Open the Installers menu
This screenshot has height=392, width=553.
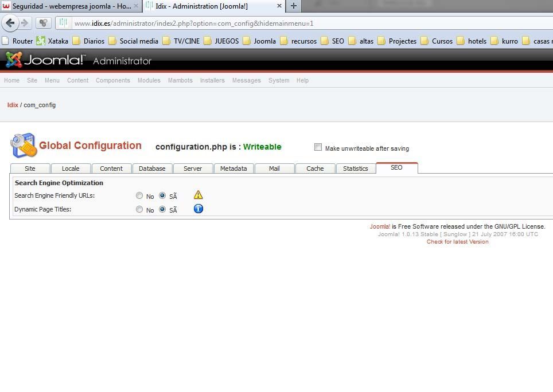[x=212, y=80]
